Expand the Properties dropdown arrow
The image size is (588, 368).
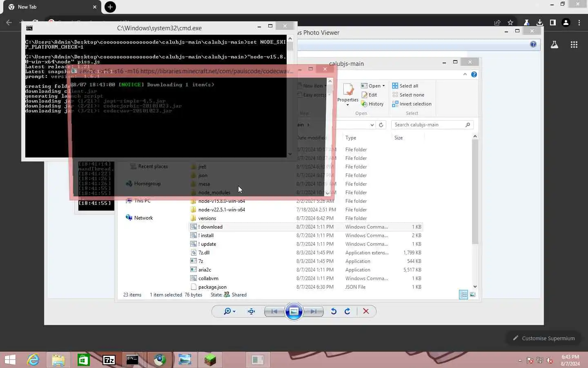[348, 105]
